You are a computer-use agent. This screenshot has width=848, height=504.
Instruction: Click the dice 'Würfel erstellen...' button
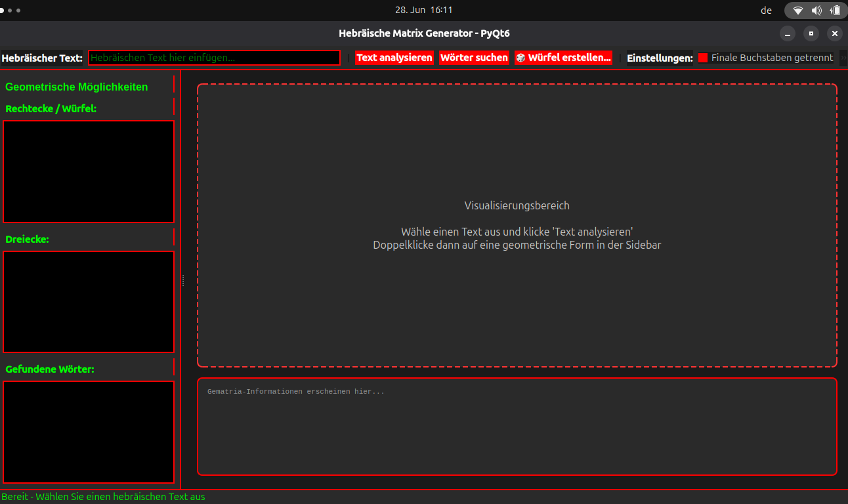tap(563, 58)
